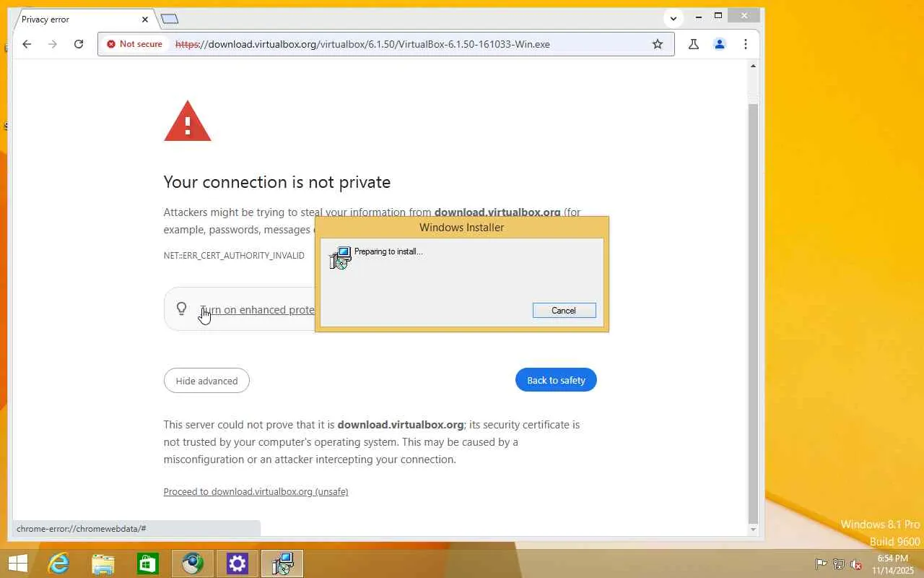Screen dimensions: 924x578
Task: Click Back to safety button
Action: click(x=556, y=380)
